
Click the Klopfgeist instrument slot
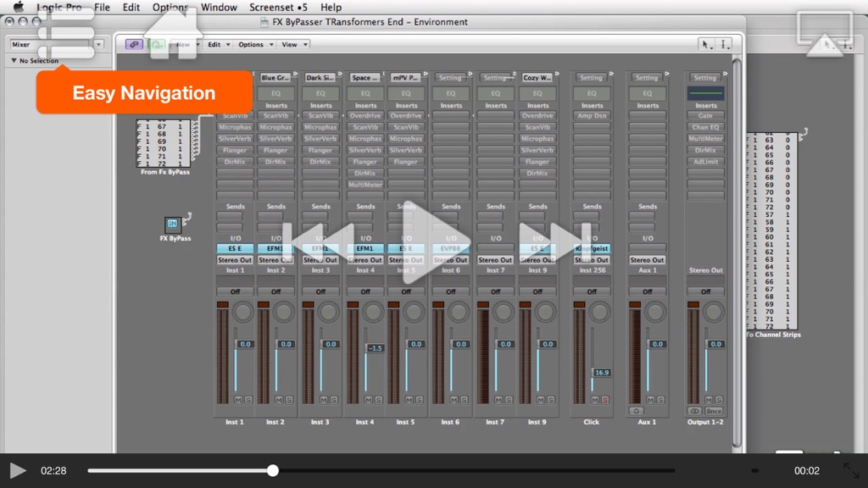592,248
